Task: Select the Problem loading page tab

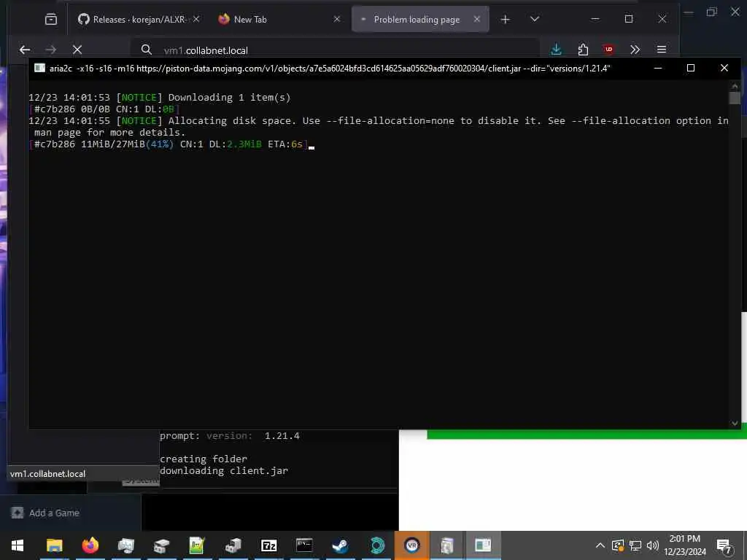Action: [x=420, y=19]
